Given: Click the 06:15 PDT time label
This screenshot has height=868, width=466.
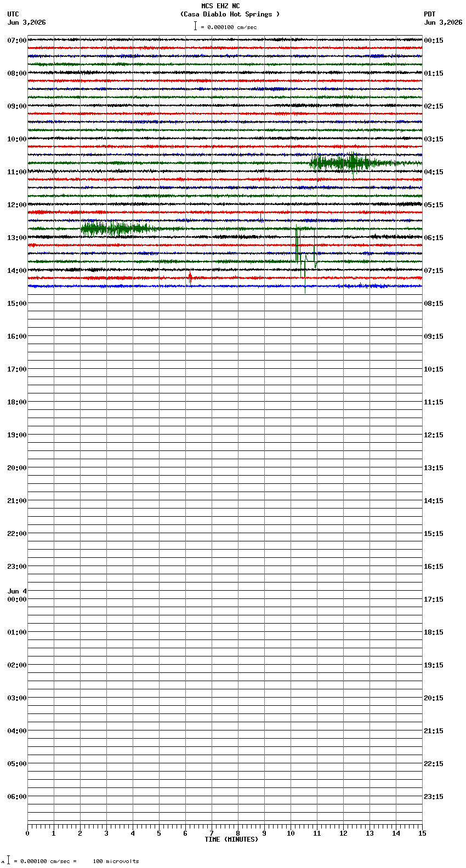Looking at the screenshot, I should pos(434,238).
